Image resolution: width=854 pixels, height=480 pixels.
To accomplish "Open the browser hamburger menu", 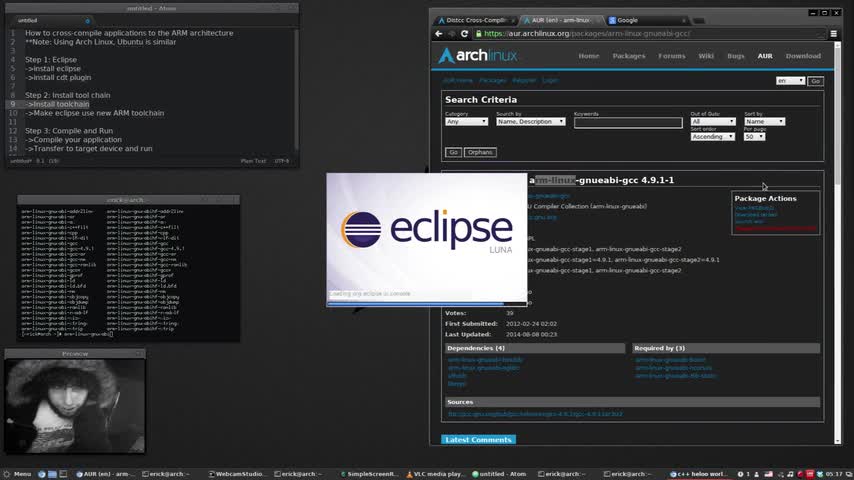I will pos(833,34).
